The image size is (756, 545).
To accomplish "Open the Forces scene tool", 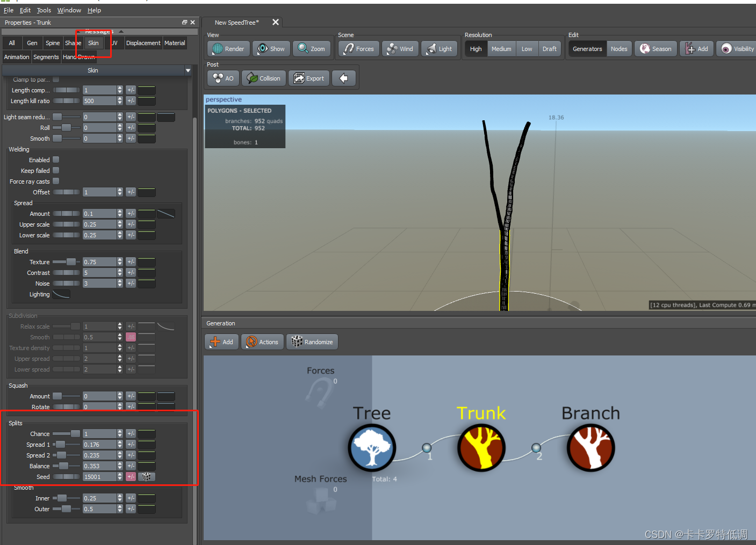I will (x=359, y=49).
